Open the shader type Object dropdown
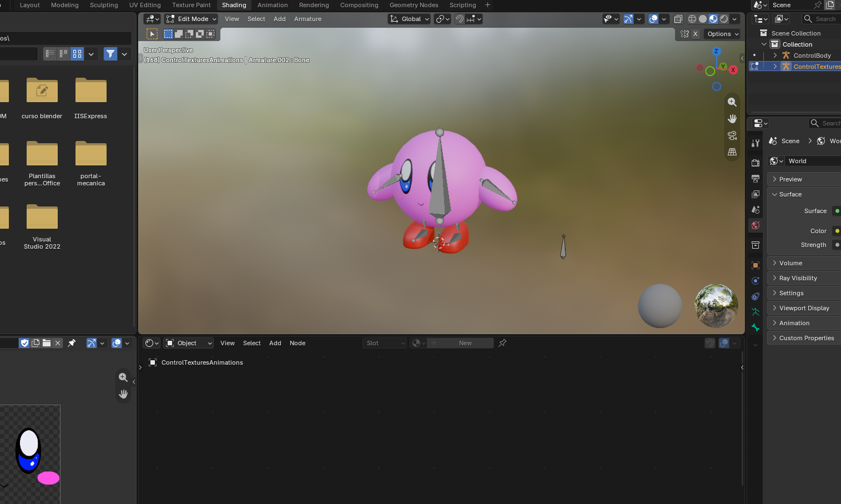The image size is (841, 504). click(189, 343)
